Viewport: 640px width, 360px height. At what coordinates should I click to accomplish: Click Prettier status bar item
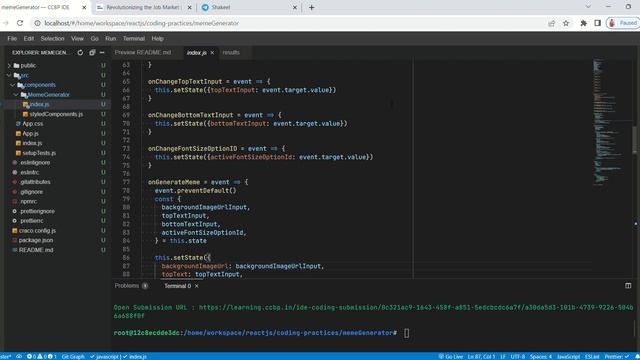(616, 356)
